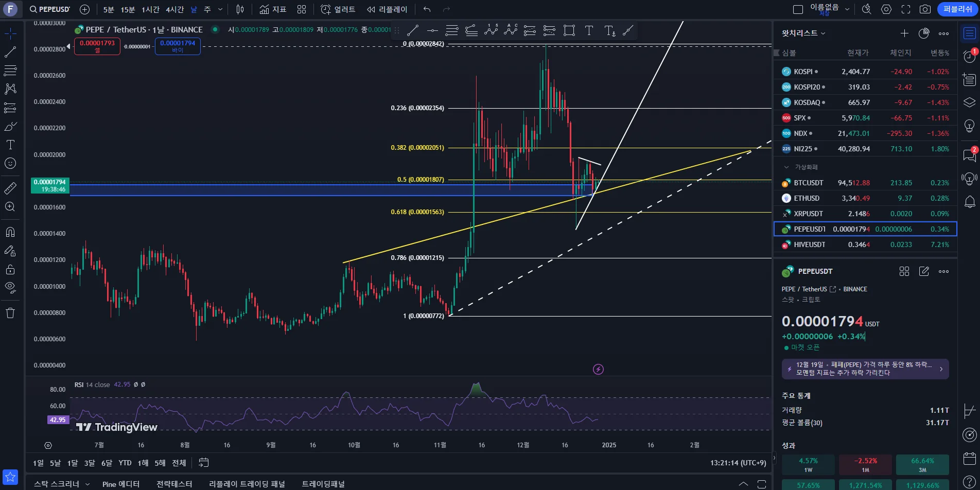Screen dimensions: 980x490
Task: Take a chart snapshot with camera icon
Action: point(925,9)
